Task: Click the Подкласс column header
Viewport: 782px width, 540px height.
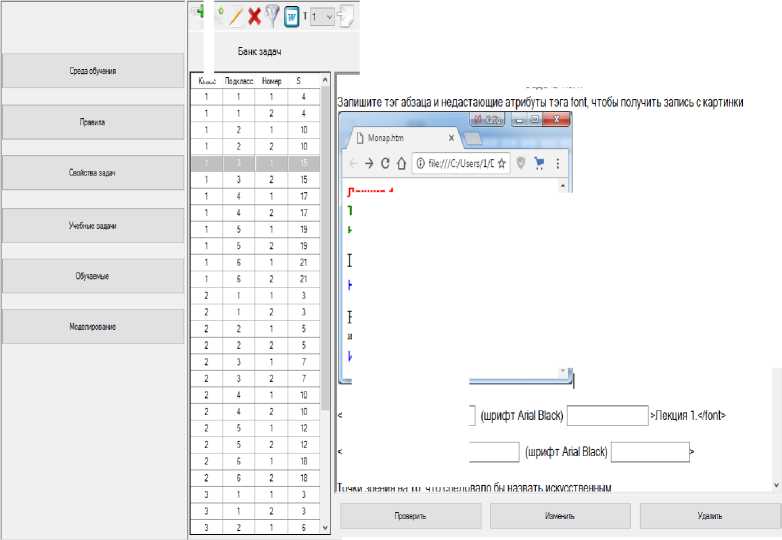Action: click(x=239, y=81)
